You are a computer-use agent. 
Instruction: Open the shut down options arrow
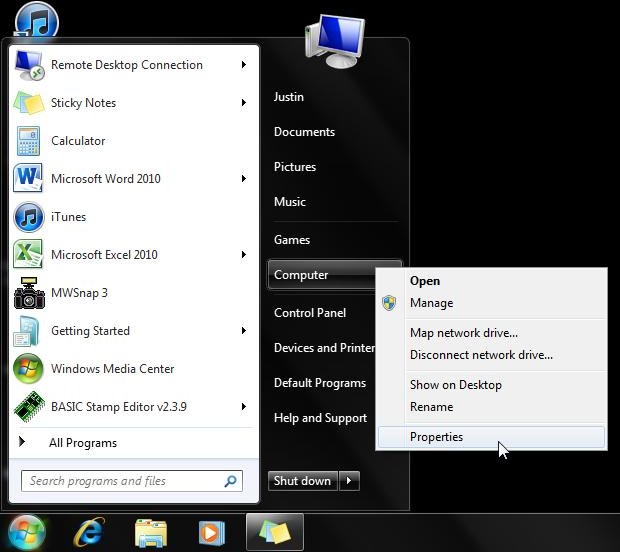coord(350,481)
